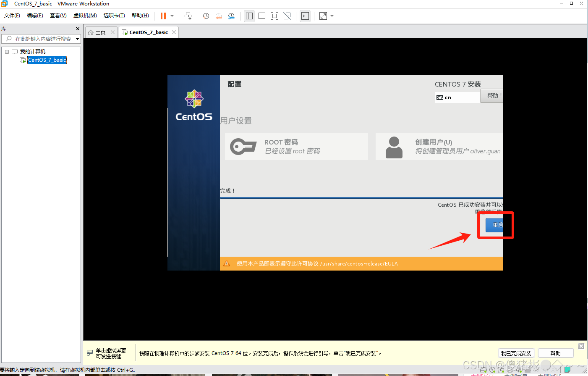Open the 查看(V) menu
The image size is (588, 376).
click(x=58, y=16)
